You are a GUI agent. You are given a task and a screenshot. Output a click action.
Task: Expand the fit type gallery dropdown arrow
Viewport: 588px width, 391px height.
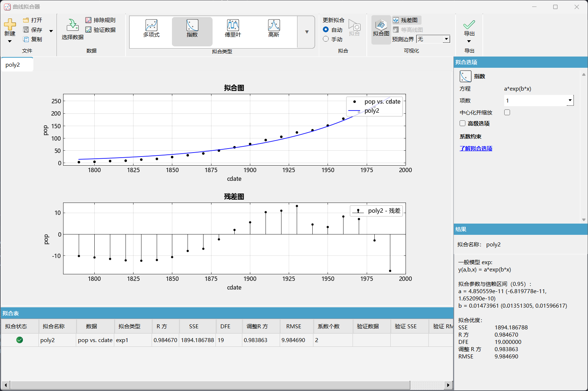click(307, 32)
